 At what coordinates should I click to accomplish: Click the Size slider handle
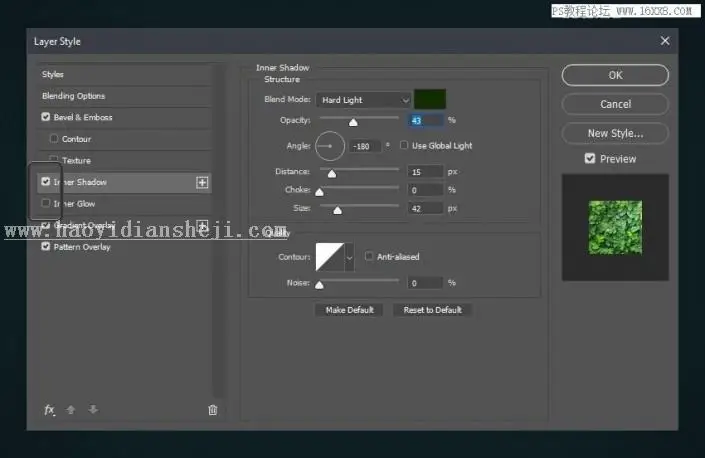coord(338,210)
